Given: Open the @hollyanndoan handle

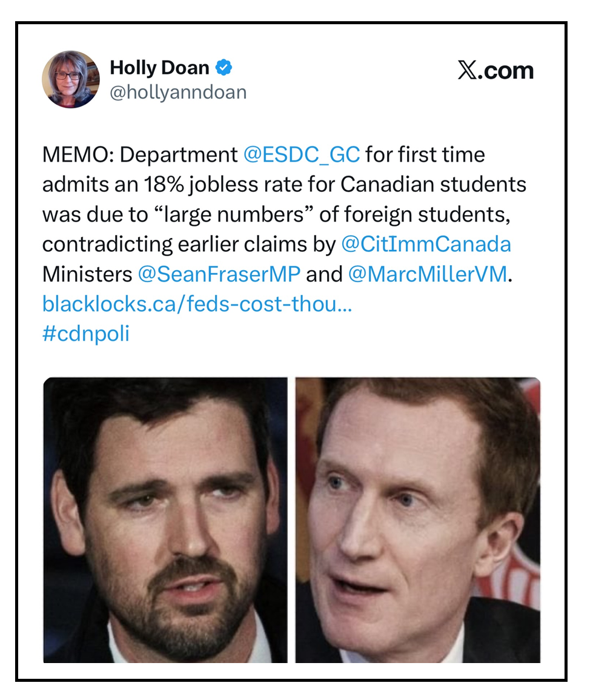Looking at the screenshot, I should tap(178, 92).
